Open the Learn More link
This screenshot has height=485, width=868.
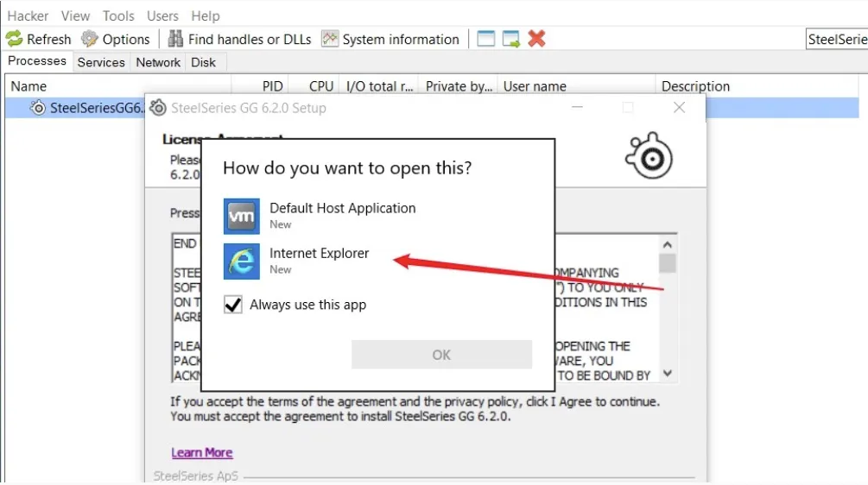click(201, 452)
